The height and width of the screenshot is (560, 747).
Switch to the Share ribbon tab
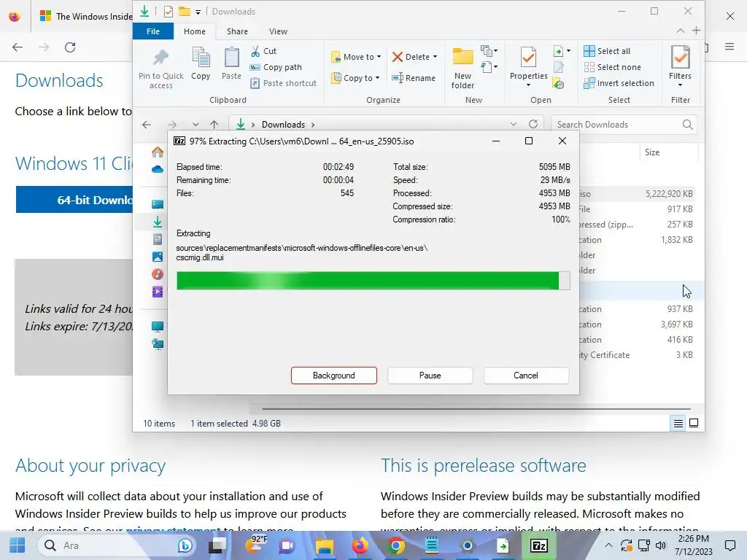pos(237,31)
